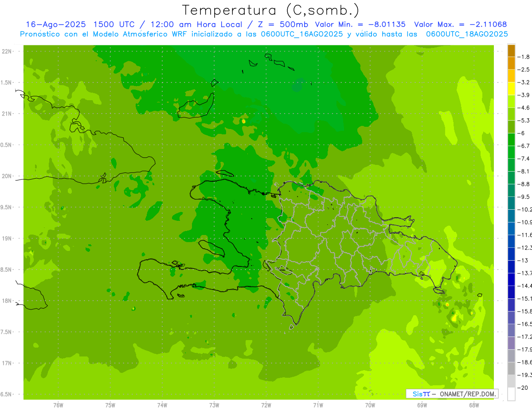Click the 20N latitude label
The image size is (532, 411).
pos(8,176)
